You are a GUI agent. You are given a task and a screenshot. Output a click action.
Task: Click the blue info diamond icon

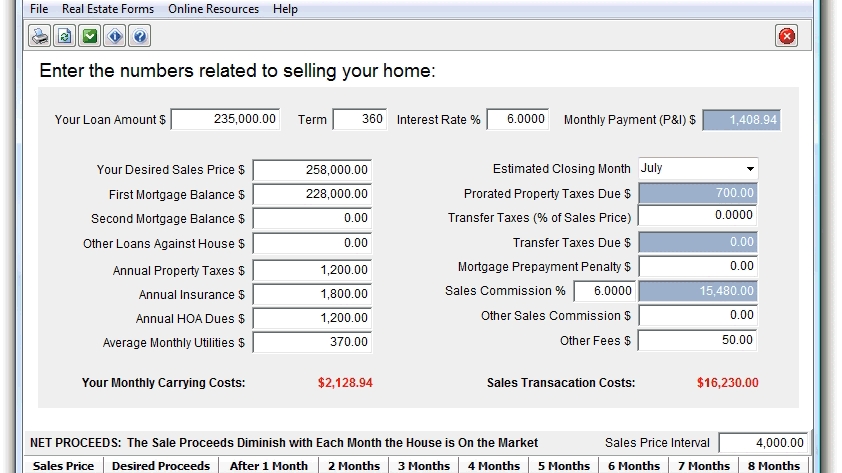(115, 37)
